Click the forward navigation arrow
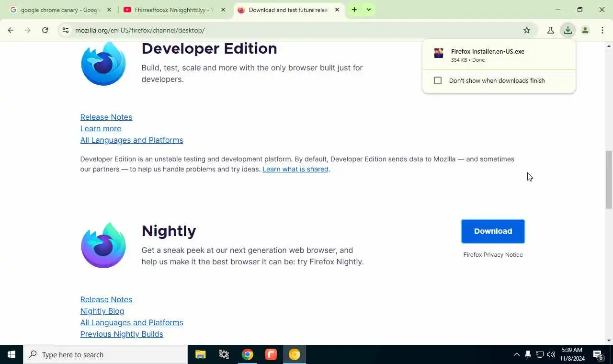The width and height of the screenshot is (613, 364). [x=28, y=30]
